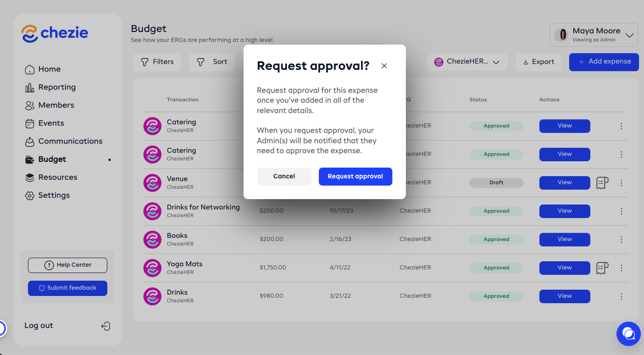This screenshot has height=355, width=644.
Task: Open the Communications sidebar item
Action: (x=70, y=141)
